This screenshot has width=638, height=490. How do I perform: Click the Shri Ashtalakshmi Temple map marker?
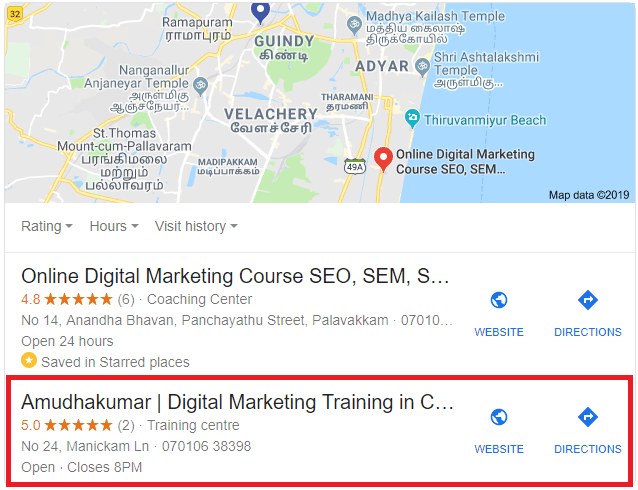point(423,67)
